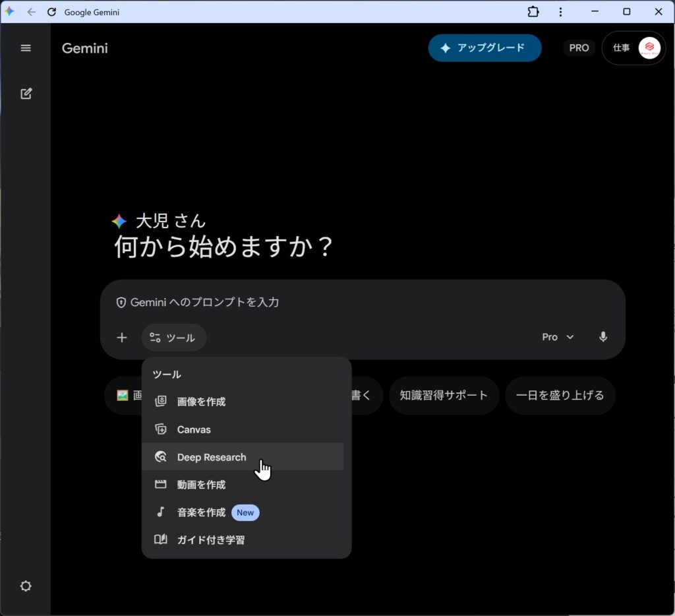Open settings gear in sidebar

(x=26, y=586)
